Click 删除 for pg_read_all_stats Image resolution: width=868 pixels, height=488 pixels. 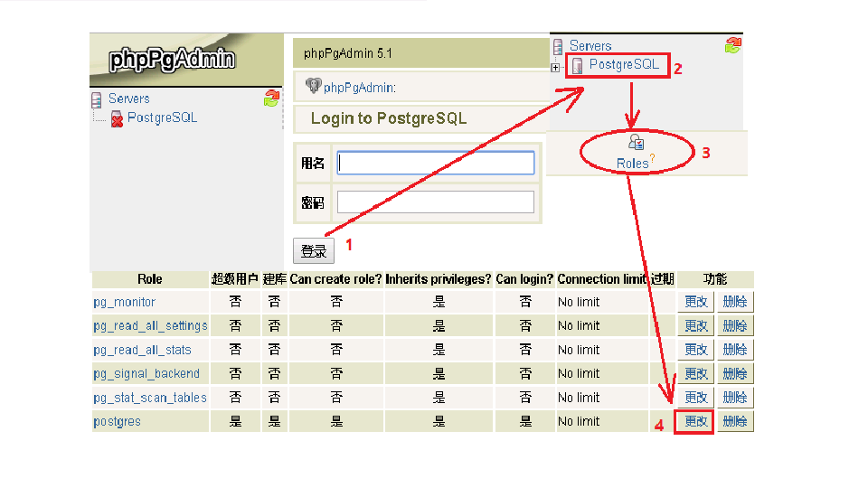coord(735,350)
